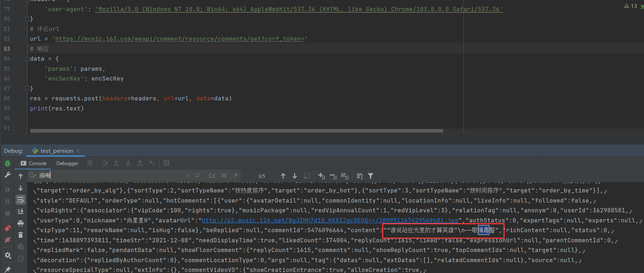Go to previous search occurrence arrow
The height and width of the screenshot is (273, 644).
(283, 176)
